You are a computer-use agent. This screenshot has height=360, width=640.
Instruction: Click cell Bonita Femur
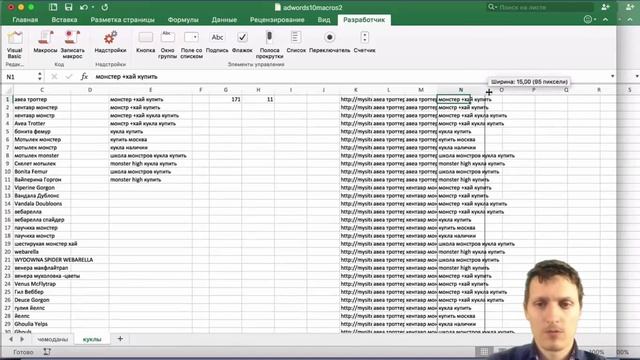tap(42, 171)
